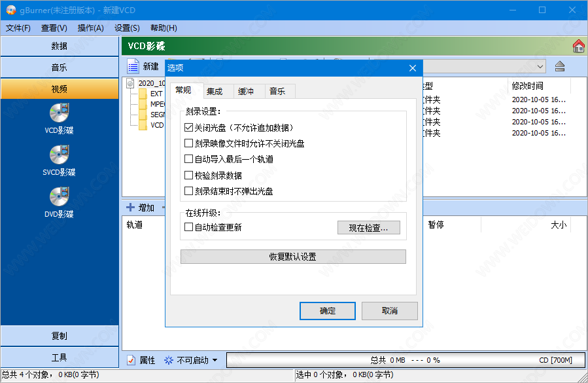The image size is (588, 383).
Task: Toggle 关闭光盘（不允许追加数据） checkbox
Action: click(x=188, y=128)
